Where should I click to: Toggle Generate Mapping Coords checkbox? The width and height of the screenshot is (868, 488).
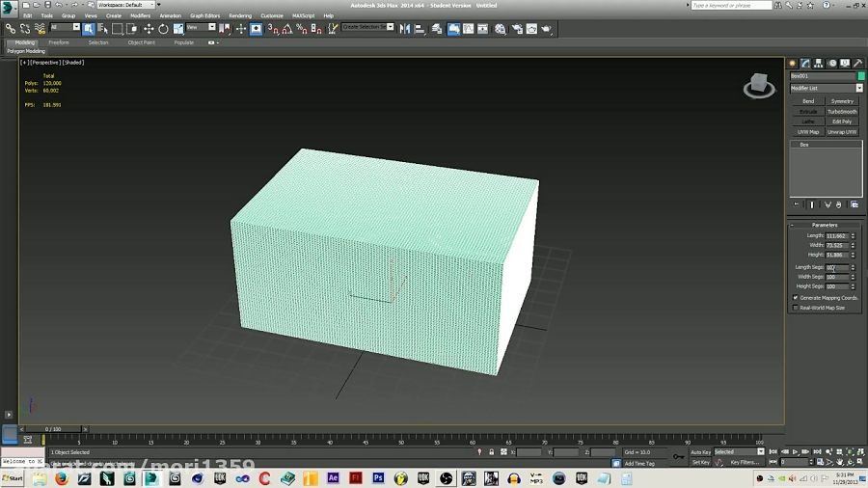796,298
